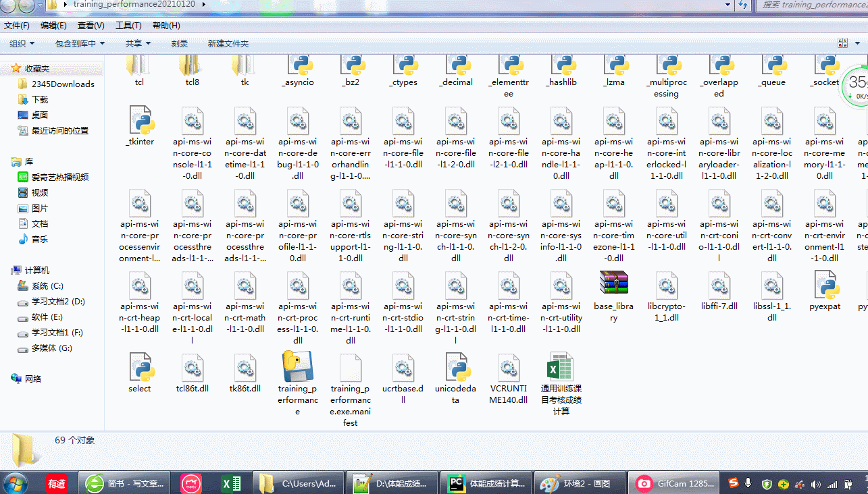Click the 刻录 toolbar button

point(180,43)
